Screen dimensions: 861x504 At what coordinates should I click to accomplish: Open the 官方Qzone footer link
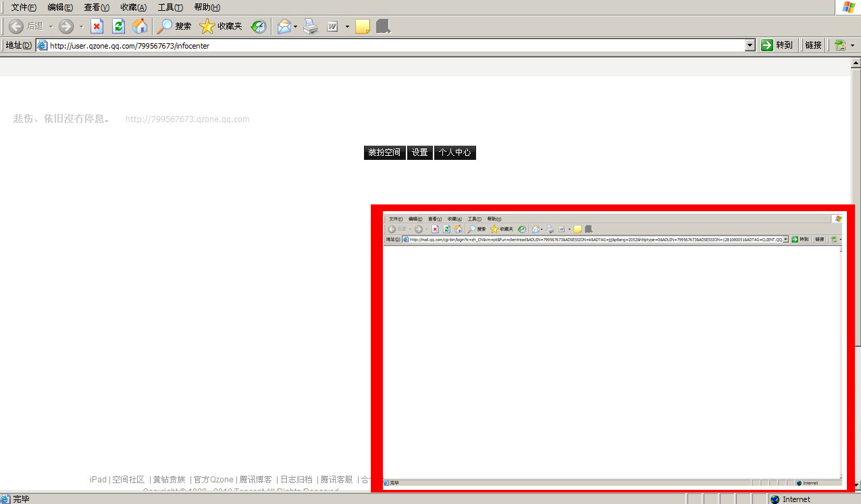pyautogui.click(x=213, y=479)
